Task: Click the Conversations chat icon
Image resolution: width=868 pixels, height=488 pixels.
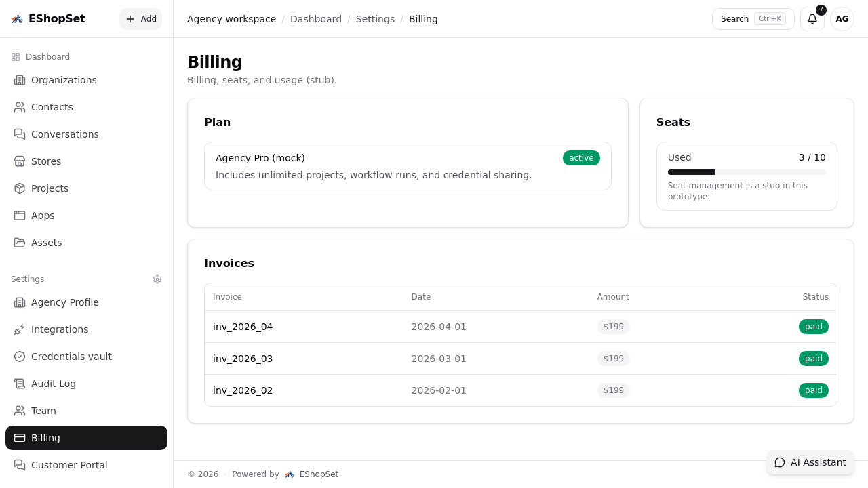Action: click(19, 134)
